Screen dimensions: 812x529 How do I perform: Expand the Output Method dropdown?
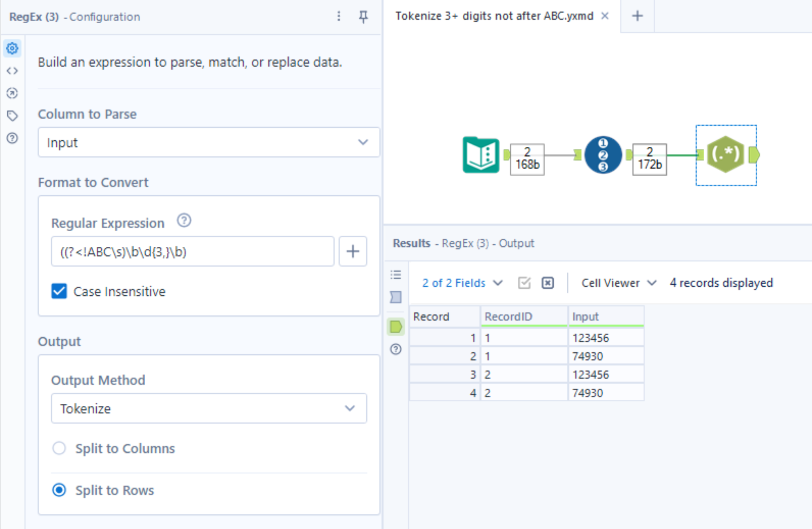(209, 408)
